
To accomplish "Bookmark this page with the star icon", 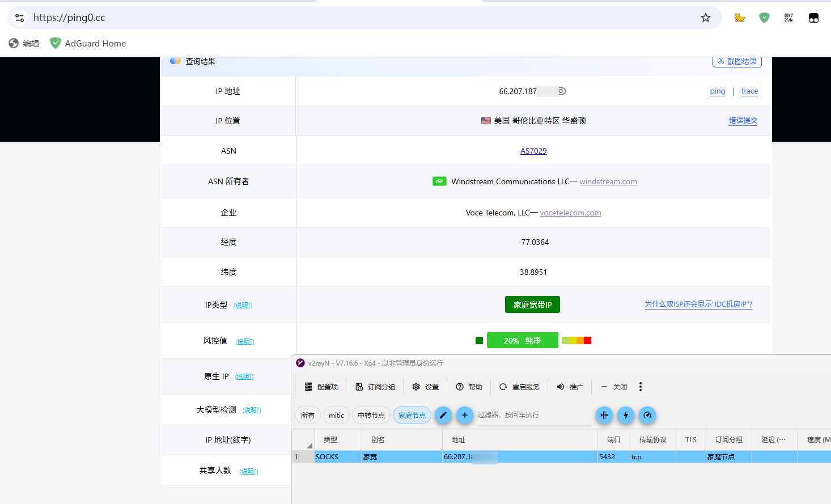I will click(x=705, y=18).
